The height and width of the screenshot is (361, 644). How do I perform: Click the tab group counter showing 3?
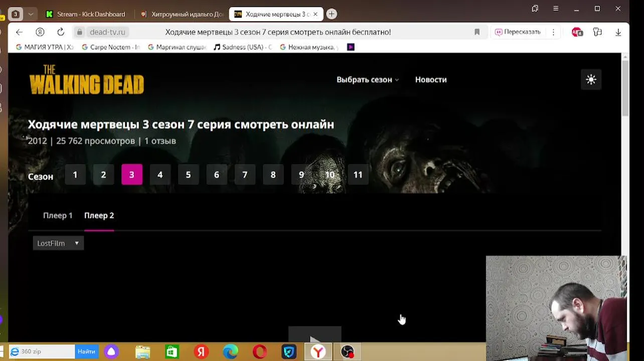coord(16,14)
